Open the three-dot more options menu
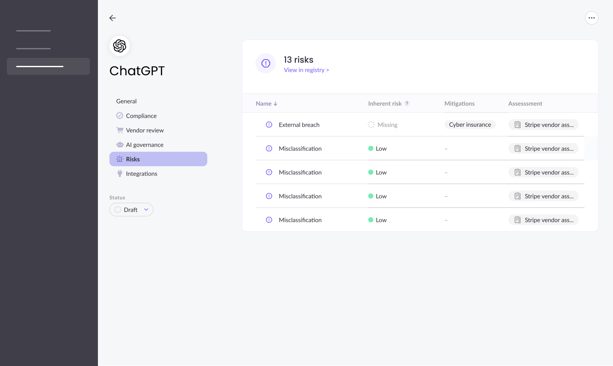This screenshot has width=613, height=366. click(x=591, y=18)
